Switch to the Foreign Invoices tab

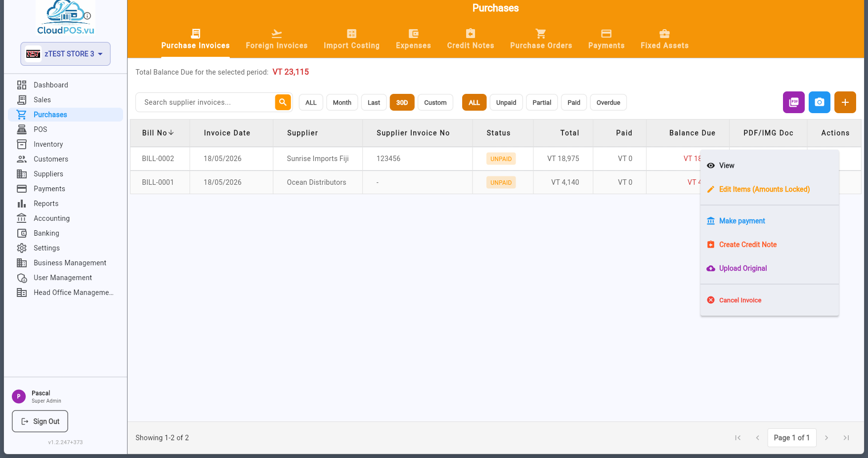(276, 40)
